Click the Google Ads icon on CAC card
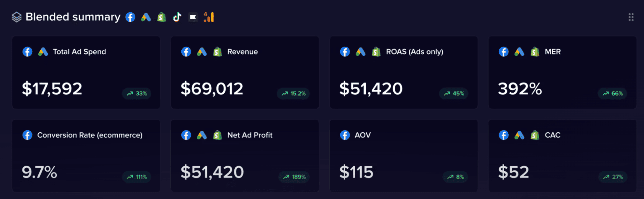 point(519,135)
